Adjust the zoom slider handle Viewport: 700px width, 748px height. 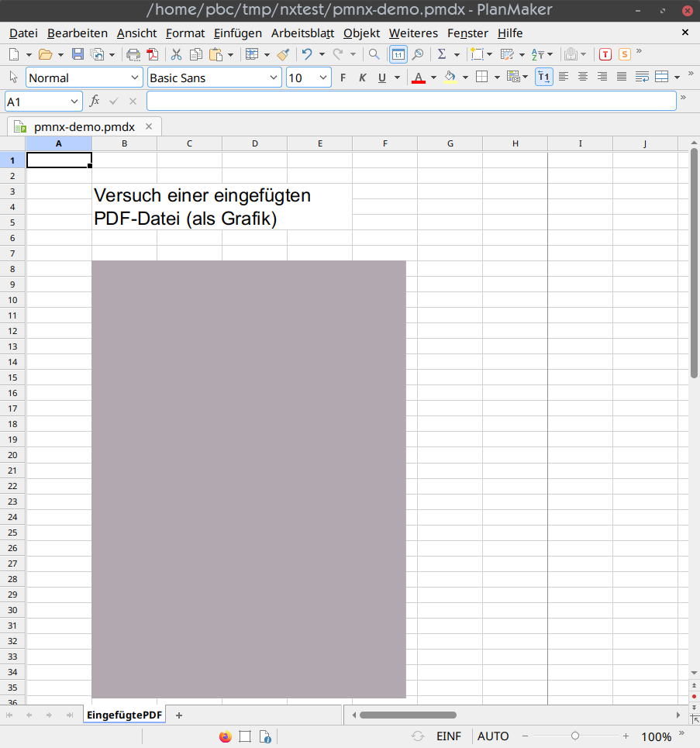click(x=575, y=736)
